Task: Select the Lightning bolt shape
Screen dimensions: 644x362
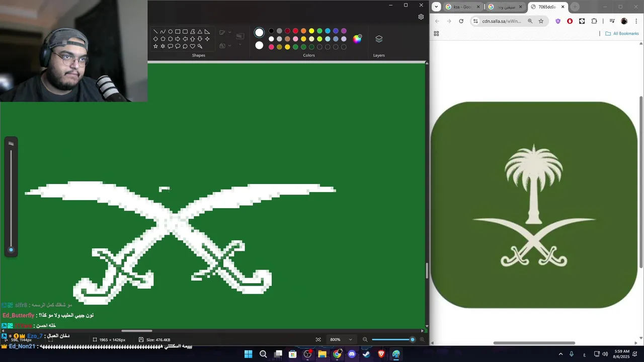Action: pos(200,46)
